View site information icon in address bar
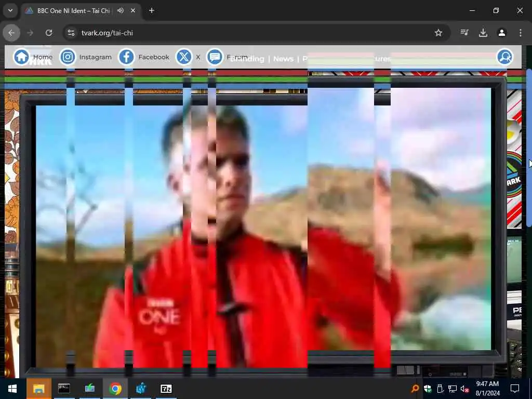 pos(71,33)
